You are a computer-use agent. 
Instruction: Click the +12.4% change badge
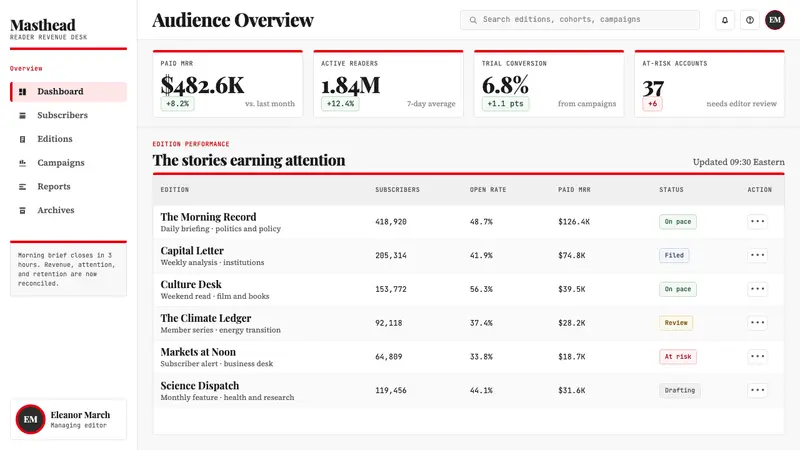[x=340, y=104]
